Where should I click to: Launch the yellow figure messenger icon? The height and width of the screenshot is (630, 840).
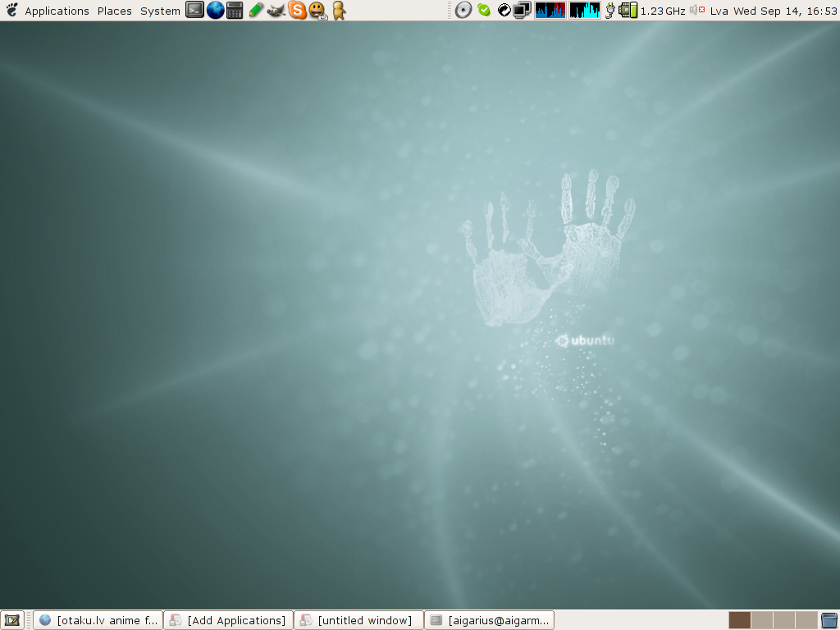coord(339,10)
